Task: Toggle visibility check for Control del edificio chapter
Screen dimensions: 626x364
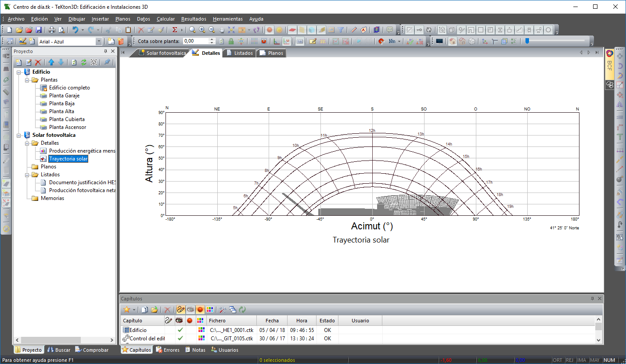Action: coord(180,338)
